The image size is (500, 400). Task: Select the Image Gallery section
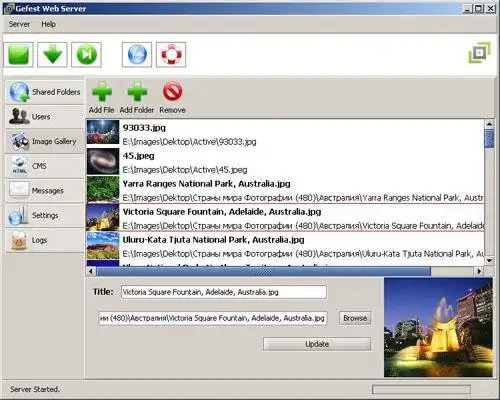click(45, 141)
